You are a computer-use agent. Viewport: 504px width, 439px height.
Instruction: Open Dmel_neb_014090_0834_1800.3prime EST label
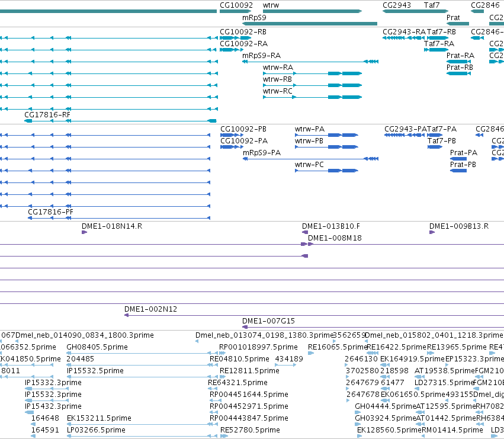point(85,335)
